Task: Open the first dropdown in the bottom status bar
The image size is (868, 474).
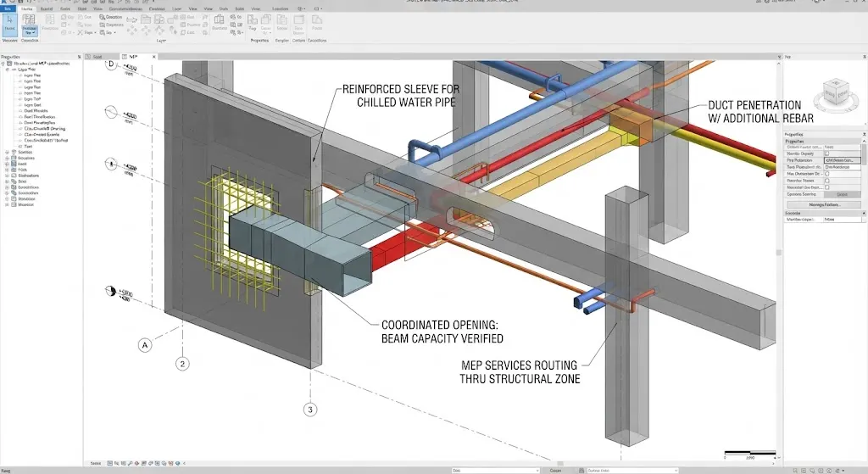Action: click(495, 470)
